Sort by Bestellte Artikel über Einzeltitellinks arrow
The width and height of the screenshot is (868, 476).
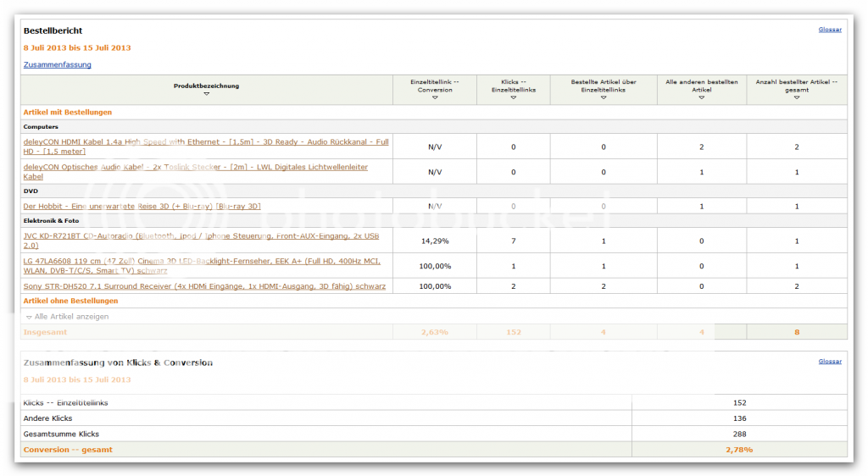pyautogui.click(x=604, y=97)
